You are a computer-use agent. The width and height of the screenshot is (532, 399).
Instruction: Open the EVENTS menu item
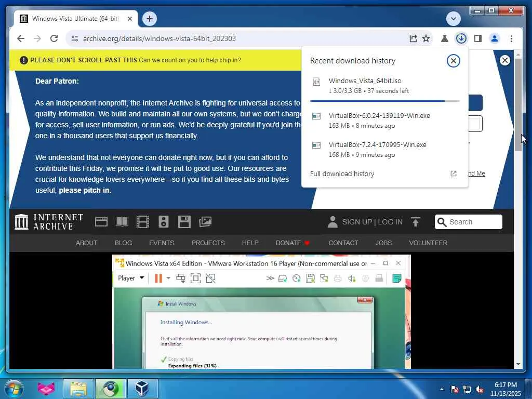pyautogui.click(x=162, y=243)
